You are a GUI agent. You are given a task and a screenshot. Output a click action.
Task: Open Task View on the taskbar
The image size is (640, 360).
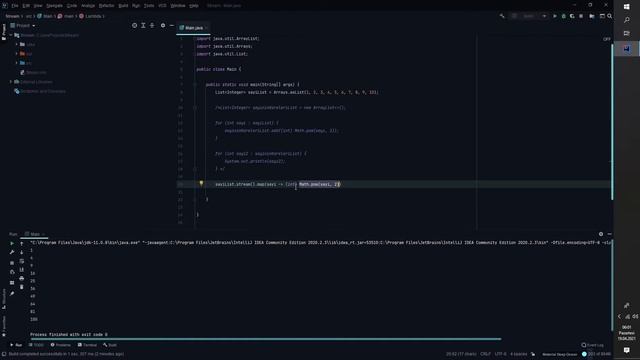click(627, 33)
